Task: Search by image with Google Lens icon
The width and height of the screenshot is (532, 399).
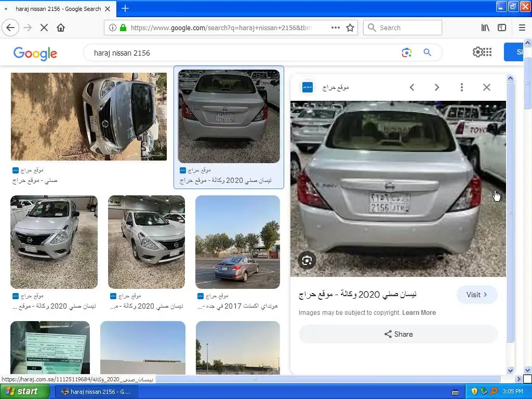Action: tap(406, 52)
